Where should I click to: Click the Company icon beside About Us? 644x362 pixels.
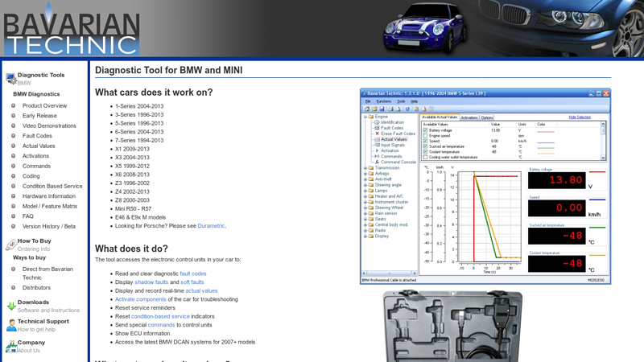(x=11, y=347)
